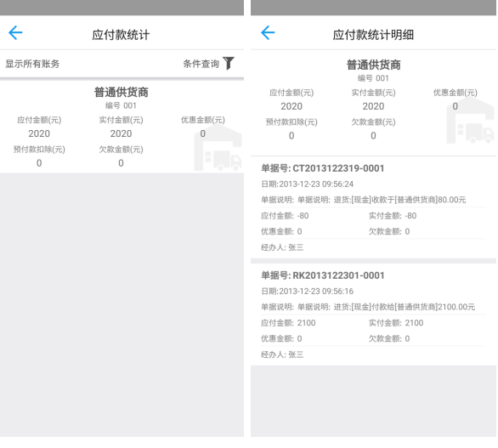Screen dimensions: 498x448
Task: Open 普通供货商 card in statistics list
Action: point(122,127)
